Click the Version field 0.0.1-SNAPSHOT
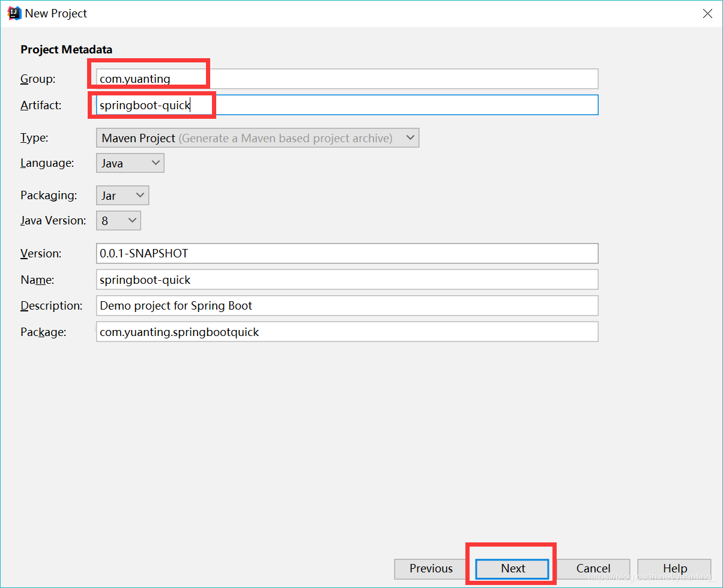Viewport: 723px width, 588px height. (347, 253)
